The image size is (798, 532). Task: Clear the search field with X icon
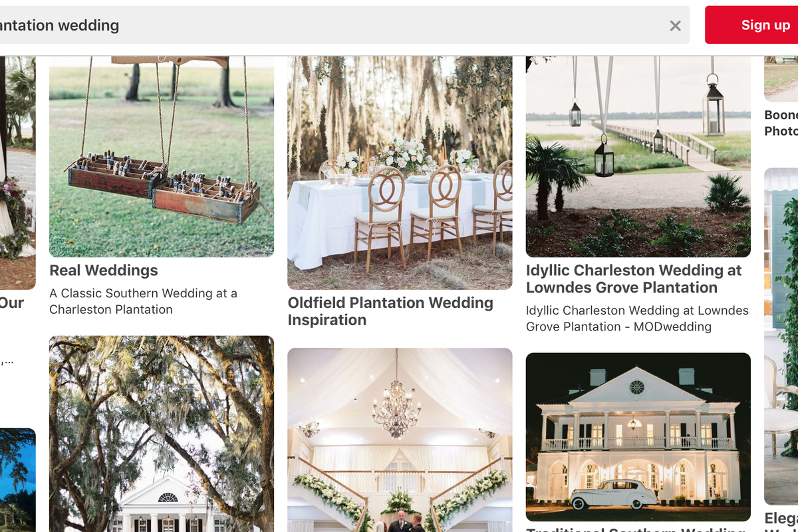point(675,26)
